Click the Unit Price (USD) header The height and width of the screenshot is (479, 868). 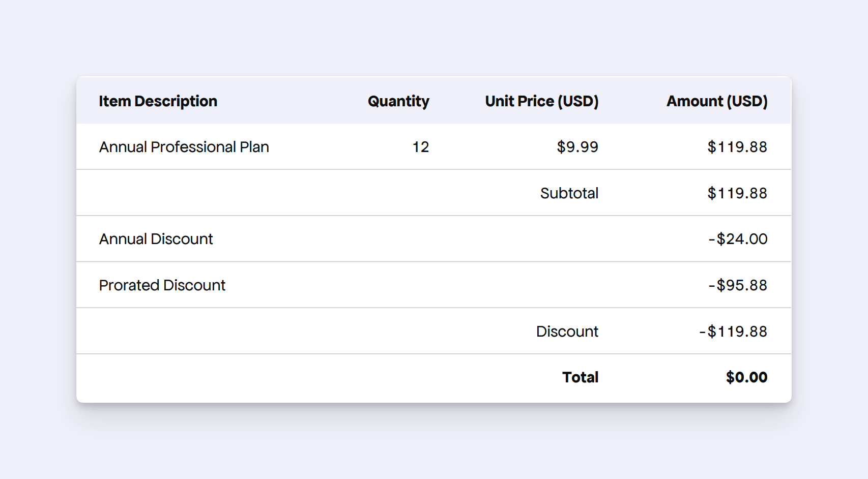point(541,101)
